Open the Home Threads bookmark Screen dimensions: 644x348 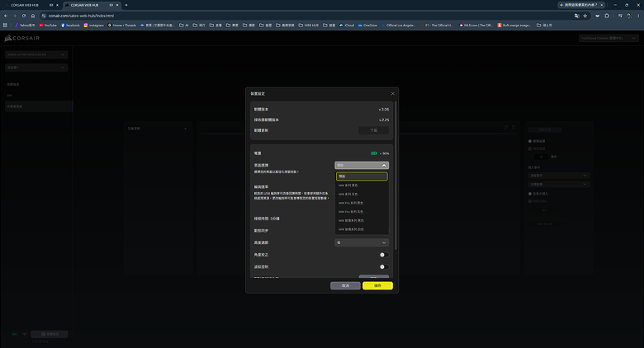[122, 25]
